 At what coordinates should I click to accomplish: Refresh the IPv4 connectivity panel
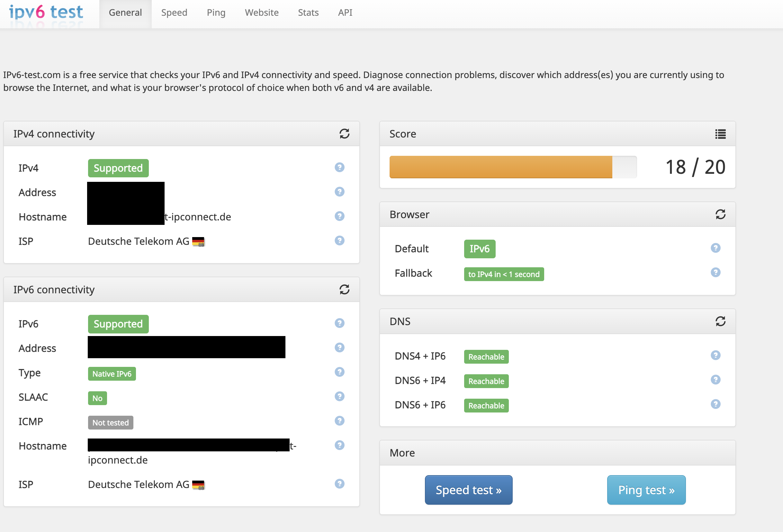coord(344,134)
